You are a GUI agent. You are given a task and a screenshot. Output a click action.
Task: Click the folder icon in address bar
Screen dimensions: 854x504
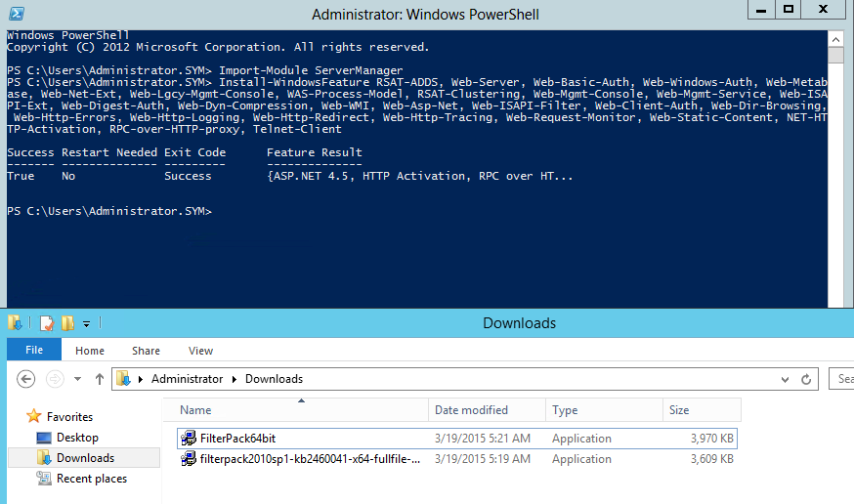[124, 378]
